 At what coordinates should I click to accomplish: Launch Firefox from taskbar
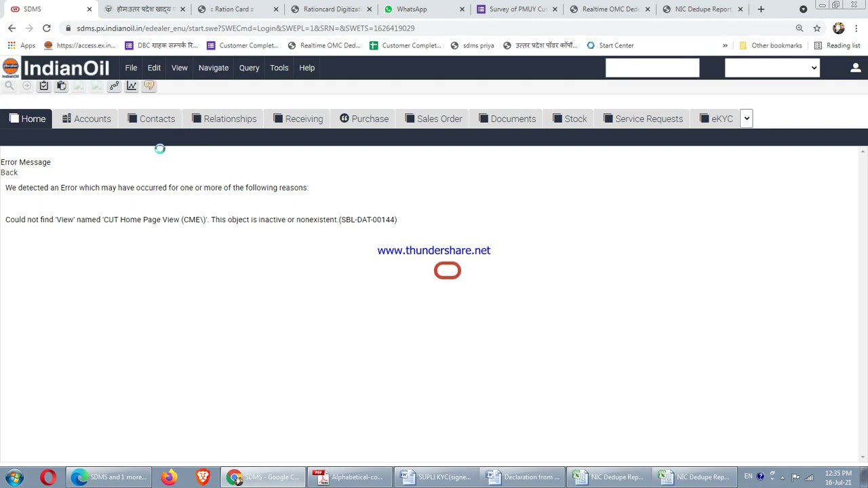click(x=169, y=477)
